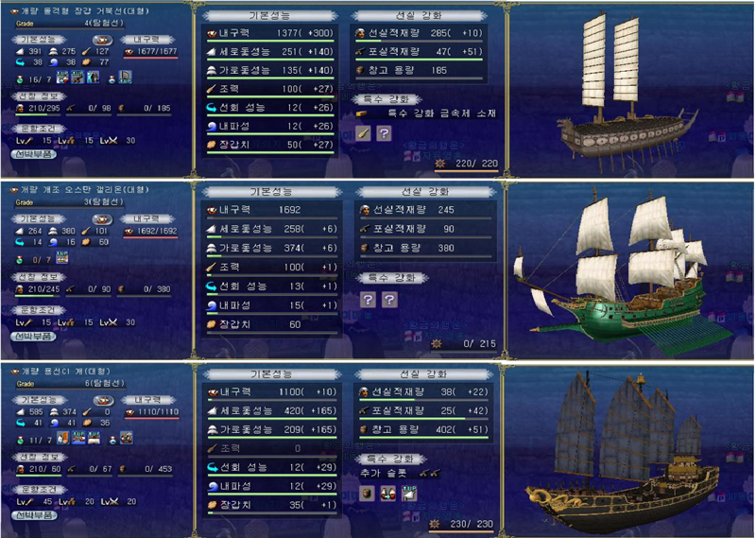This screenshot has width=756, height=538.
Task: Toggle the ship view pill on turtle ship panel
Action: point(102,40)
